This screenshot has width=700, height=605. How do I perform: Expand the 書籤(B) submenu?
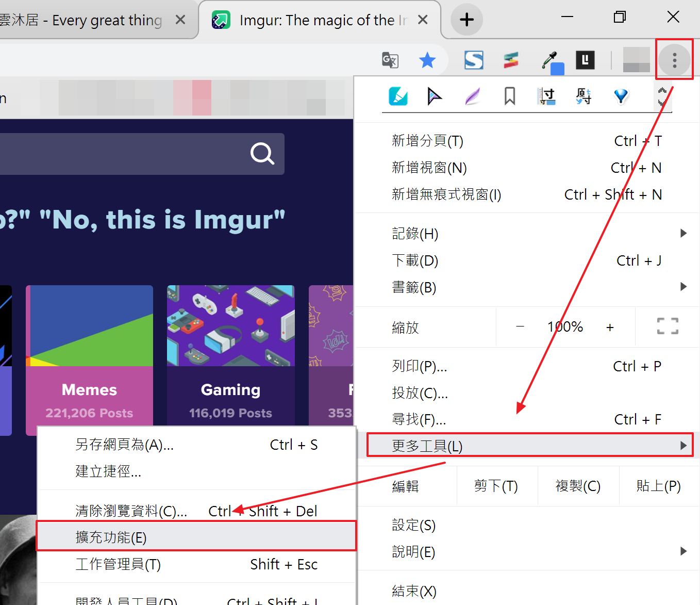tap(527, 287)
